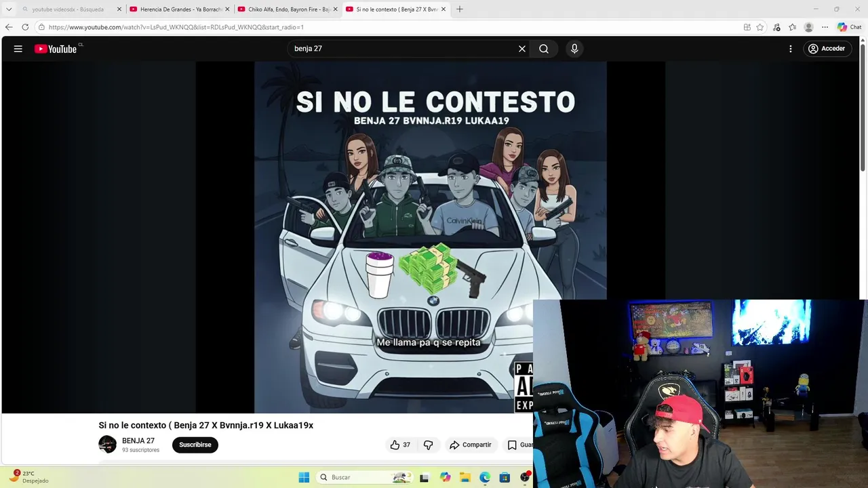This screenshot has height=488, width=868.
Task: Close the 'Herencia De Grandes' tab
Action: coord(227,9)
